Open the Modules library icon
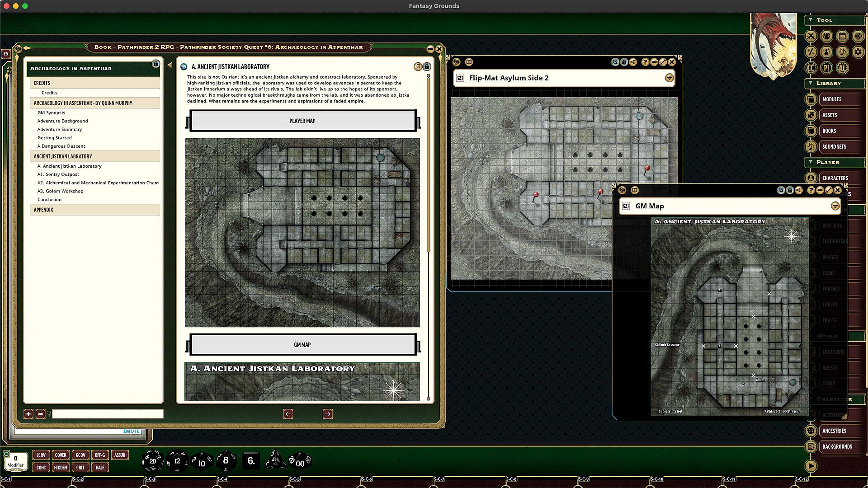This screenshot has height=488, width=868. coord(811,99)
